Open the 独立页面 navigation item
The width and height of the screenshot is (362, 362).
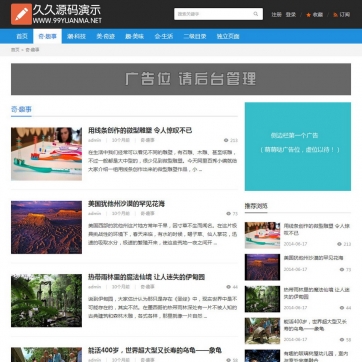tap(228, 36)
